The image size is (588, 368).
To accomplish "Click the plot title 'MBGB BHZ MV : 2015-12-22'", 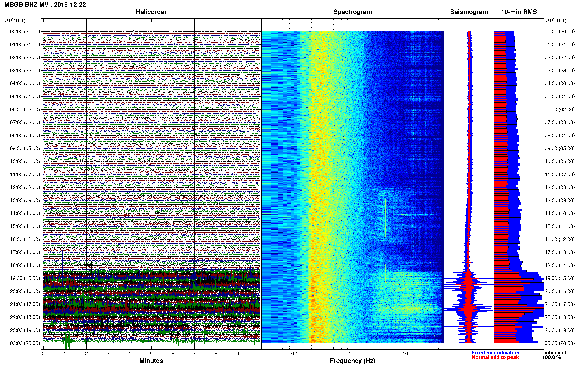I will [45, 5].
